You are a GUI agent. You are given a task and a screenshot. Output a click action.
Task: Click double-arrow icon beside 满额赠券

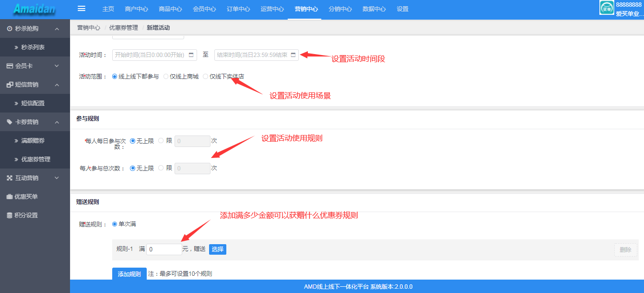17,141
